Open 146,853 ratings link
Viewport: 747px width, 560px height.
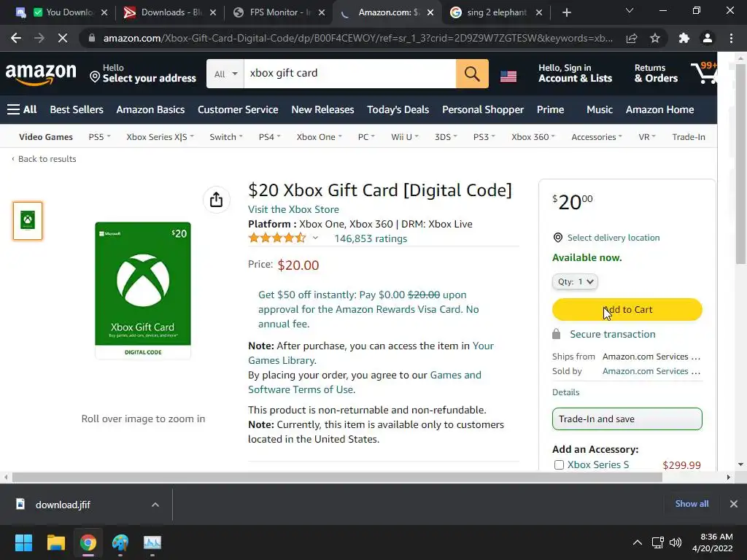click(x=371, y=238)
